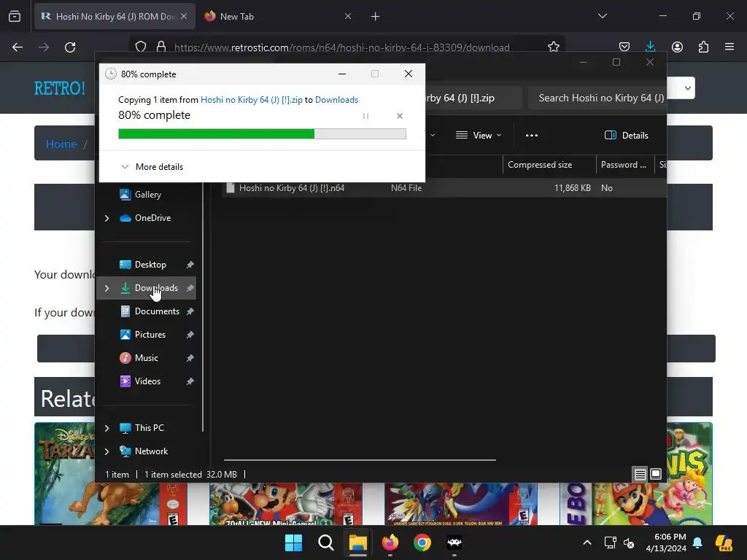Screen dimensions: 747x560
Task: Open the View dropdown in Explorer
Action: [x=479, y=135]
